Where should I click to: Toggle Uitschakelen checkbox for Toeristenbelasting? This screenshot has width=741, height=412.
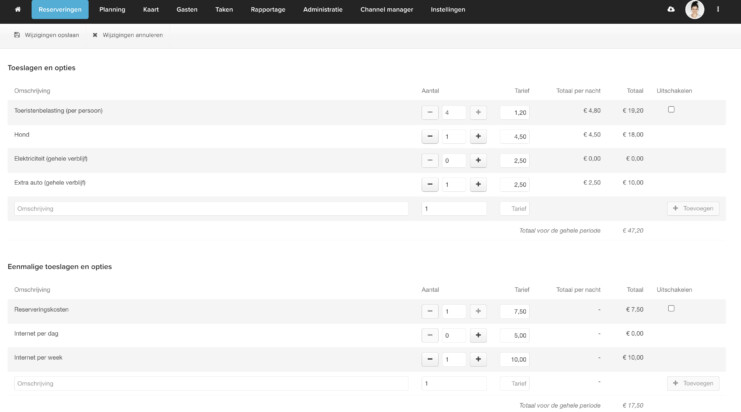click(671, 110)
